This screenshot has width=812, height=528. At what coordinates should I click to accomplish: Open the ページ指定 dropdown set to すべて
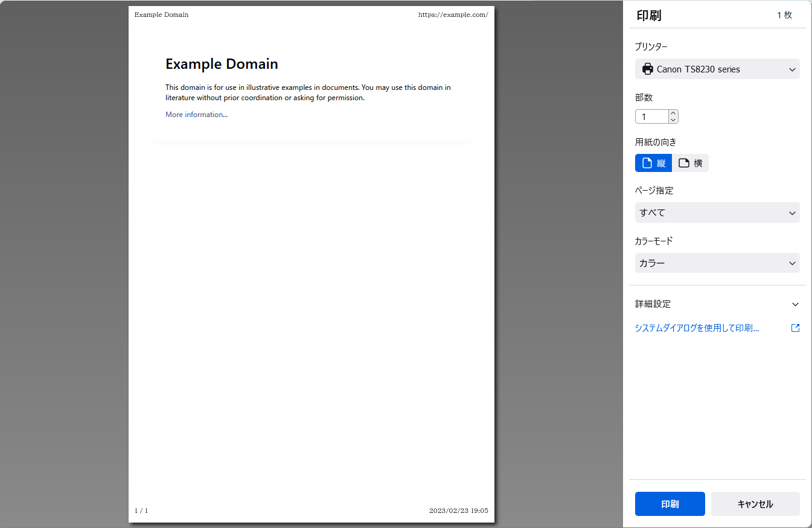[717, 212]
